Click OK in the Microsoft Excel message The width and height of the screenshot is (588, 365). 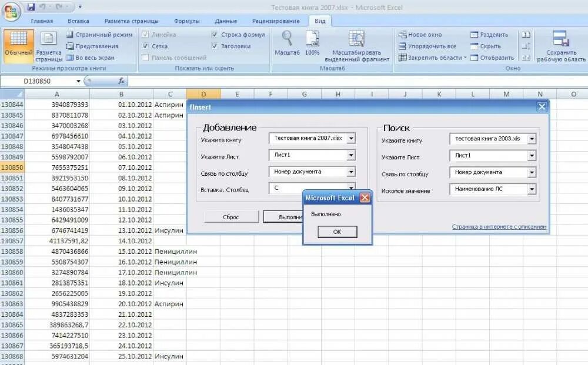(x=337, y=232)
